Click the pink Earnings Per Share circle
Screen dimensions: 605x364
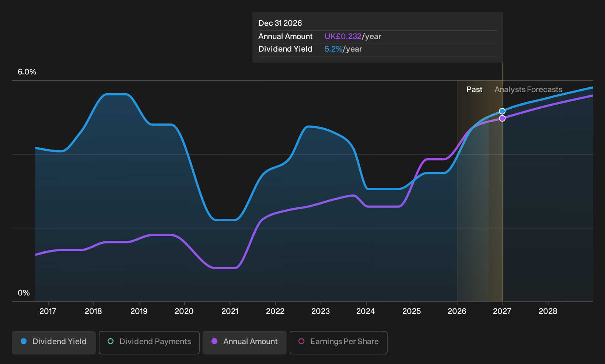point(301,342)
